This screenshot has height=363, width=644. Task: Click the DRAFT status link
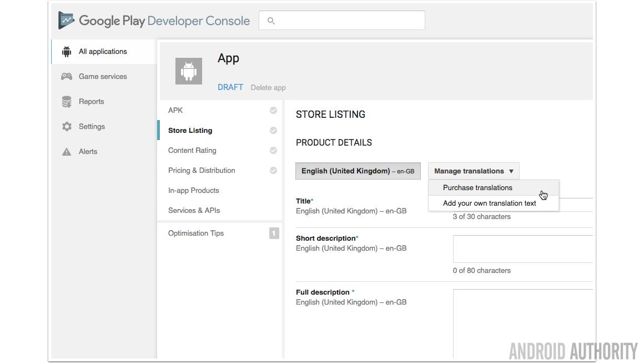(x=230, y=87)
